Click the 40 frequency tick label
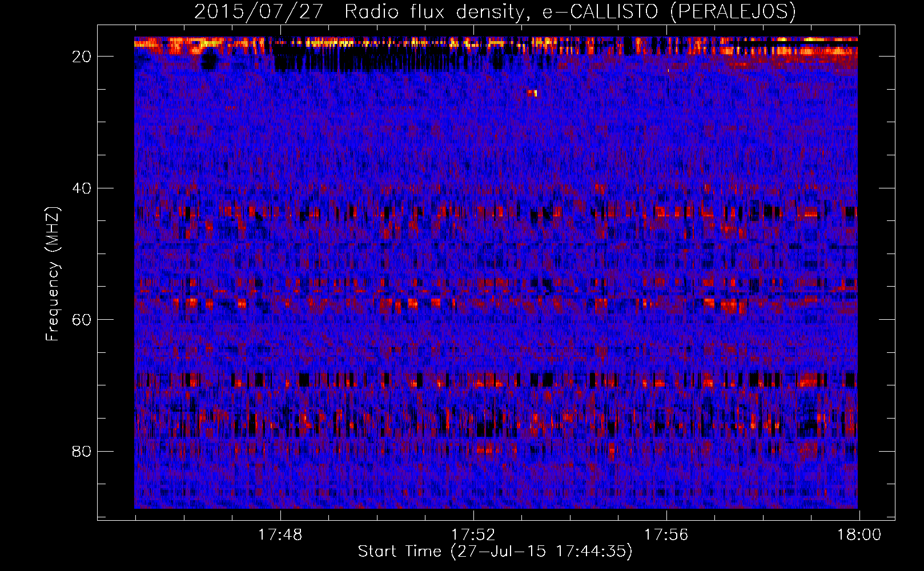The height and width of the screenshot is (571, 924). (x=82, y=188)
